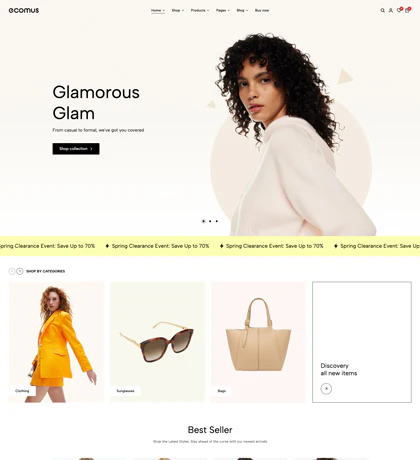This screenshot has height=460, width=420.
Task: Expand the Products dropdown menu
Action: pos(200,10)
